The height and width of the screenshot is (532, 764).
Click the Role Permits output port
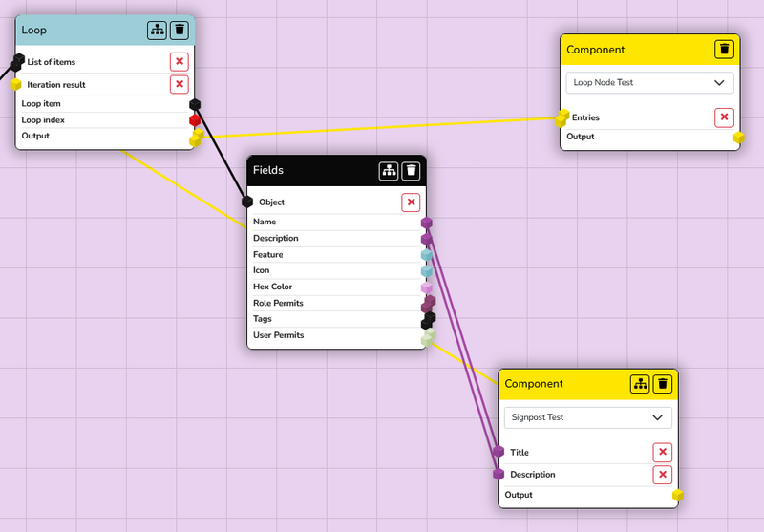428,304
